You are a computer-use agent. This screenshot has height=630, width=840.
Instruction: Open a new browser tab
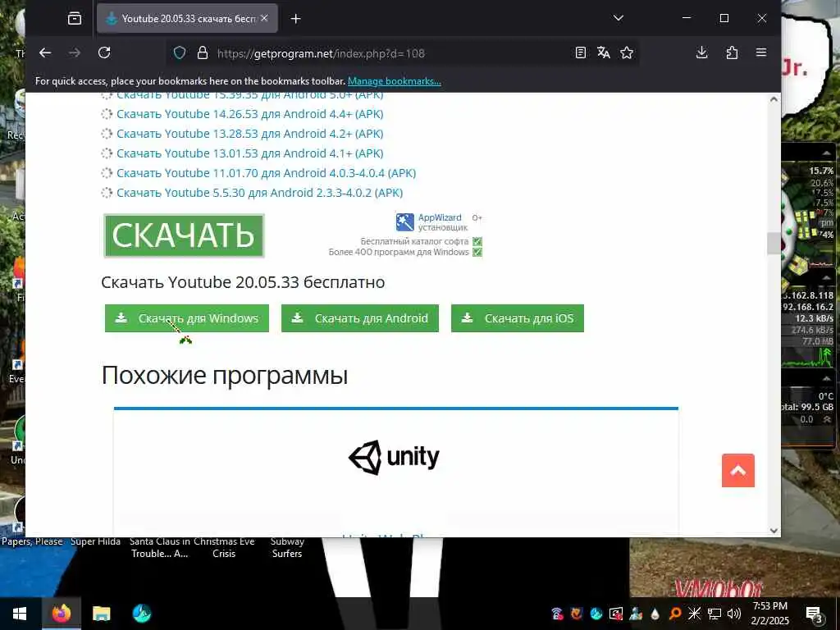pos(295,19)
